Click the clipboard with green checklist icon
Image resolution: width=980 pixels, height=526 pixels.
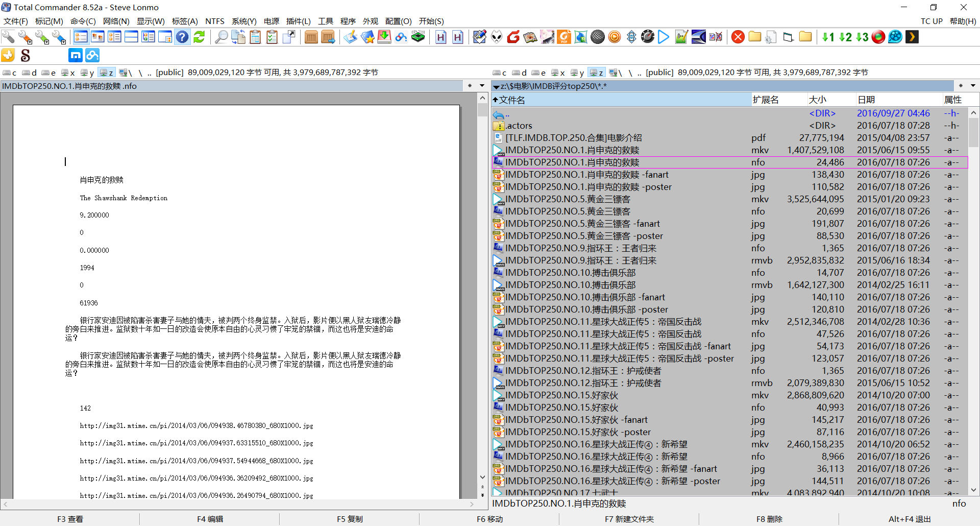[272, 37]
